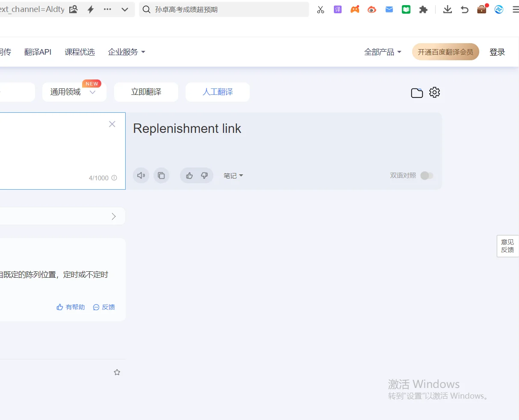
Task: Click the image-user icon in address bar
Action: coord(74,9)
